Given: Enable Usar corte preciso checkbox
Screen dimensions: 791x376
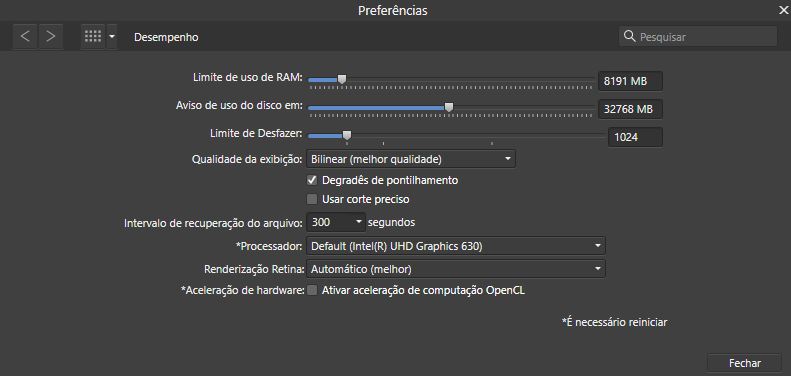Looking at the screenshot, I should tap(312, 199).
